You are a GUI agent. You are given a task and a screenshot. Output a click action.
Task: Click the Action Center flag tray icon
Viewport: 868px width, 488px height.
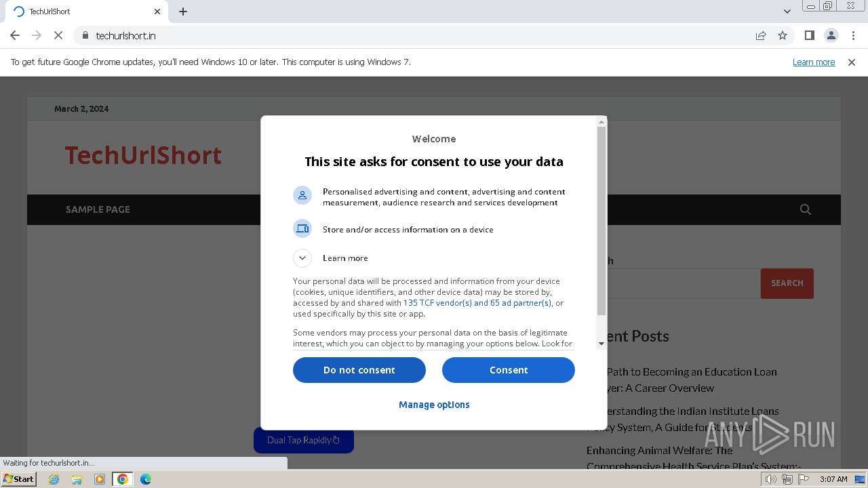pos(803,479)
